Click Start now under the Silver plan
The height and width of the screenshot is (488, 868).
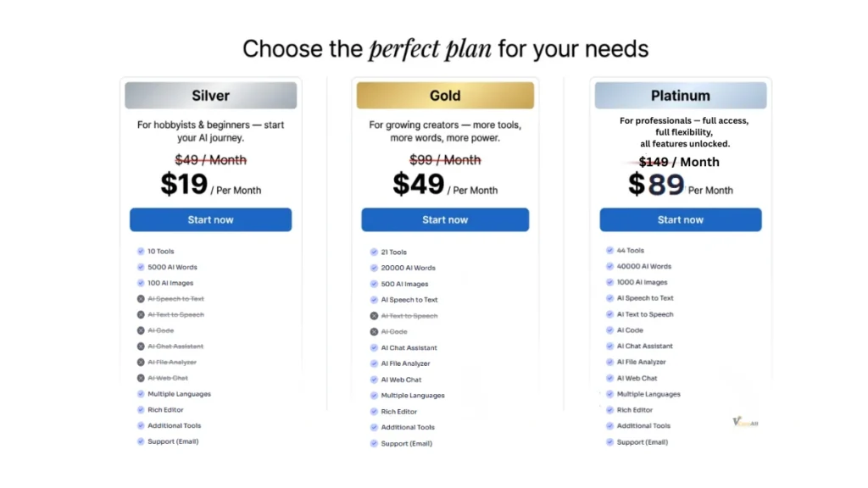(x=210, y=219)
